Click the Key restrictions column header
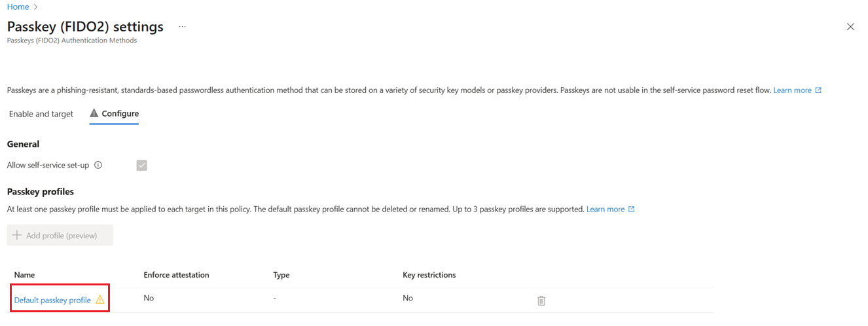Viewport: 868px width, 326px height. [429, 275]
